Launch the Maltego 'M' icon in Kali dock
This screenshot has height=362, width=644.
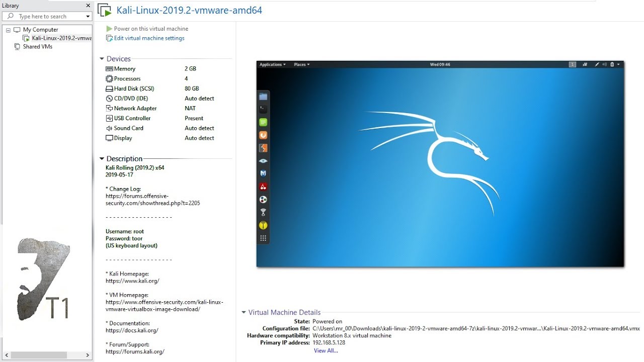click(263, 173)
